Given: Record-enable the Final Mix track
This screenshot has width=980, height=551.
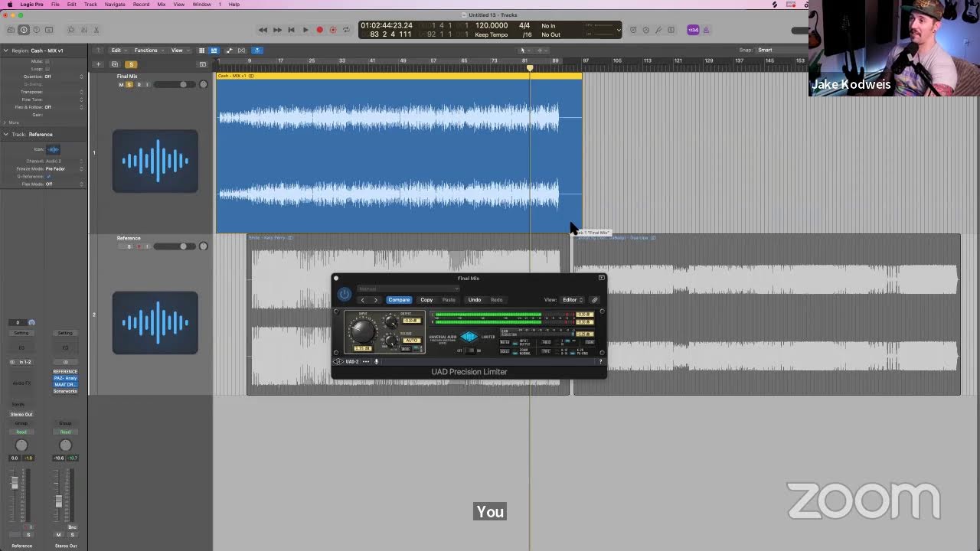Looking at the screenshot, I should tap(139, 84).
